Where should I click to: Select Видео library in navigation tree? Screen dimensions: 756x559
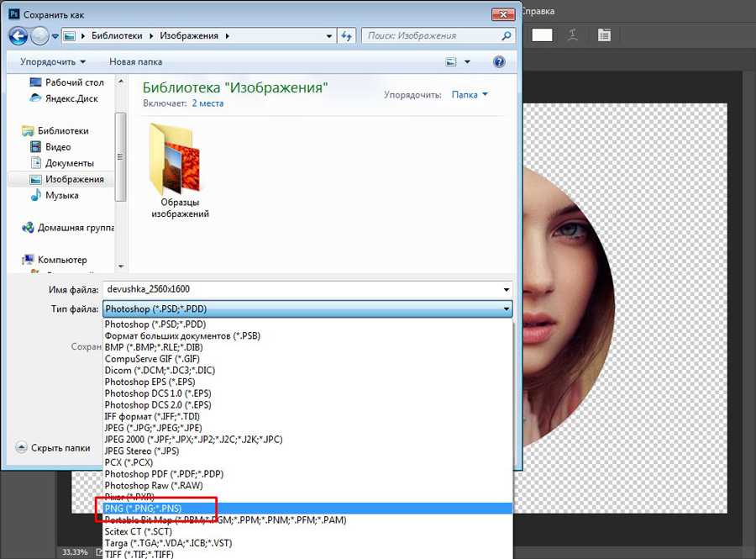tap(50, 146)
